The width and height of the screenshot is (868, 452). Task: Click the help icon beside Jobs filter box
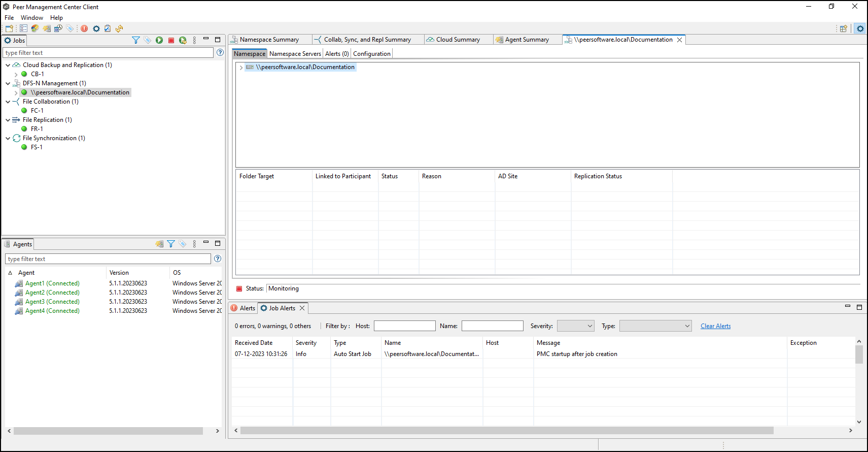220,52
